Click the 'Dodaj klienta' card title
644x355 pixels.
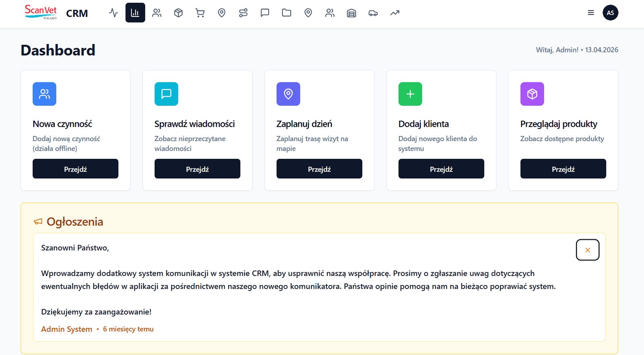[423, 124]
